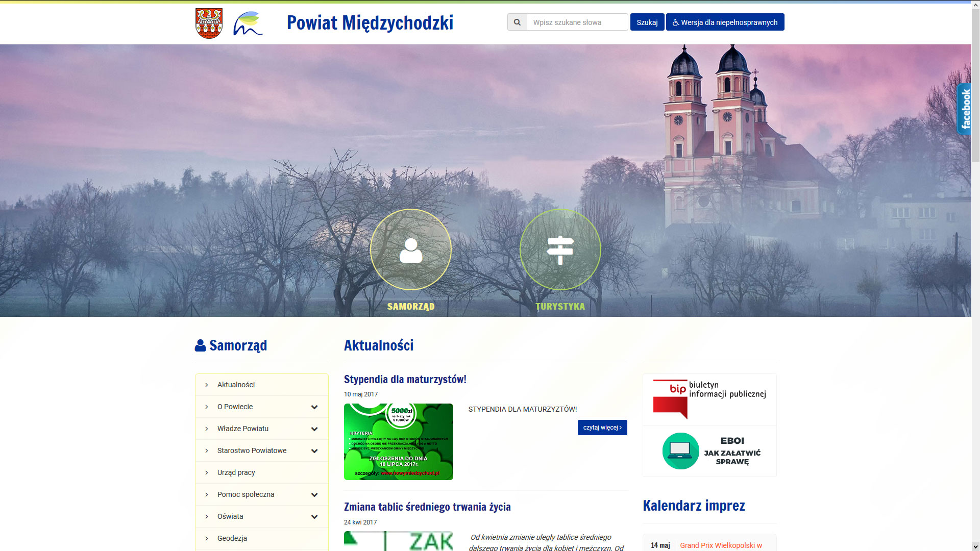
Task: Click the Samorząd person circle icon
Action: click(410, 249)
